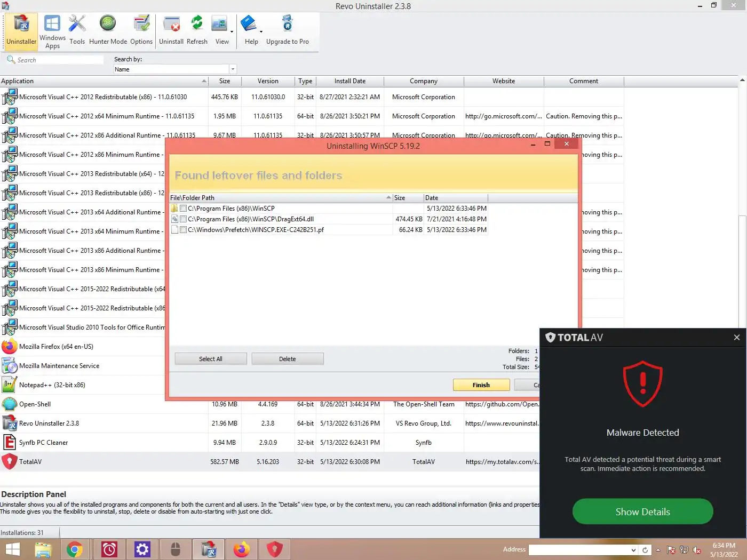Click the Select All button
The width and height of the screenshot is (747, 560).
coord(211,359)
